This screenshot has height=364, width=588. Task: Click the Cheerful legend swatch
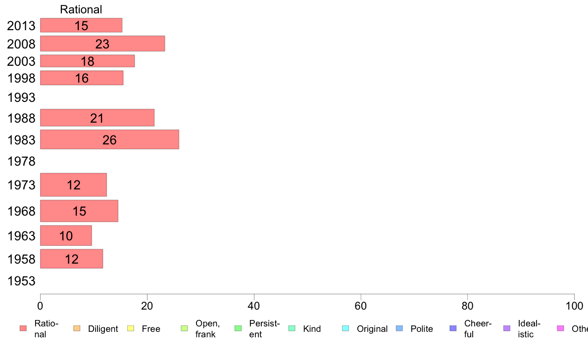(x=453, y=328)
